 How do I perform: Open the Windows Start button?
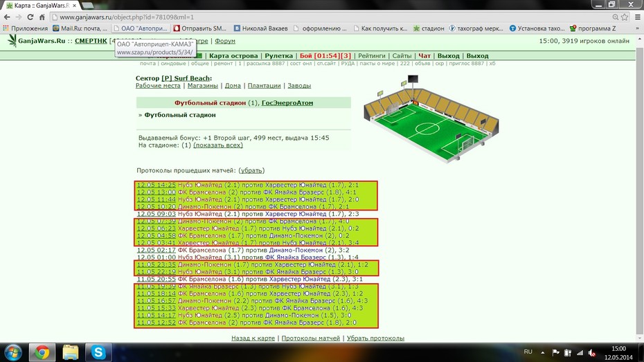[12, 352]
